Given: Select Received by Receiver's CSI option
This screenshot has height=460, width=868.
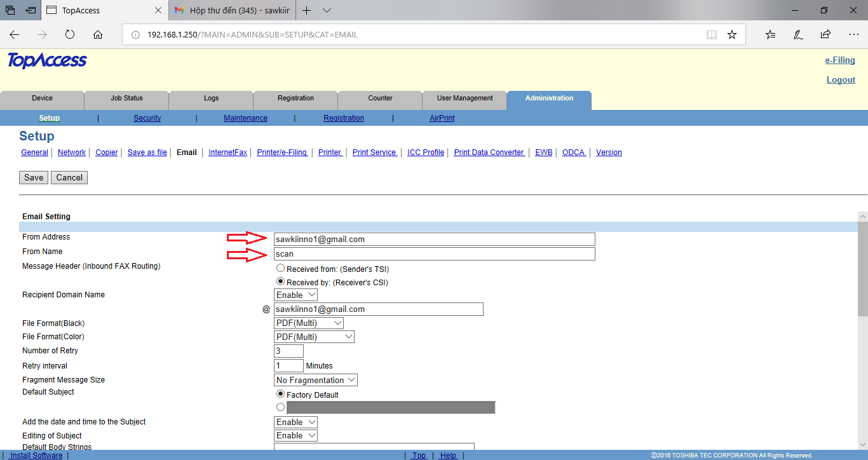Looking at the screenshot, I should 280,281.
